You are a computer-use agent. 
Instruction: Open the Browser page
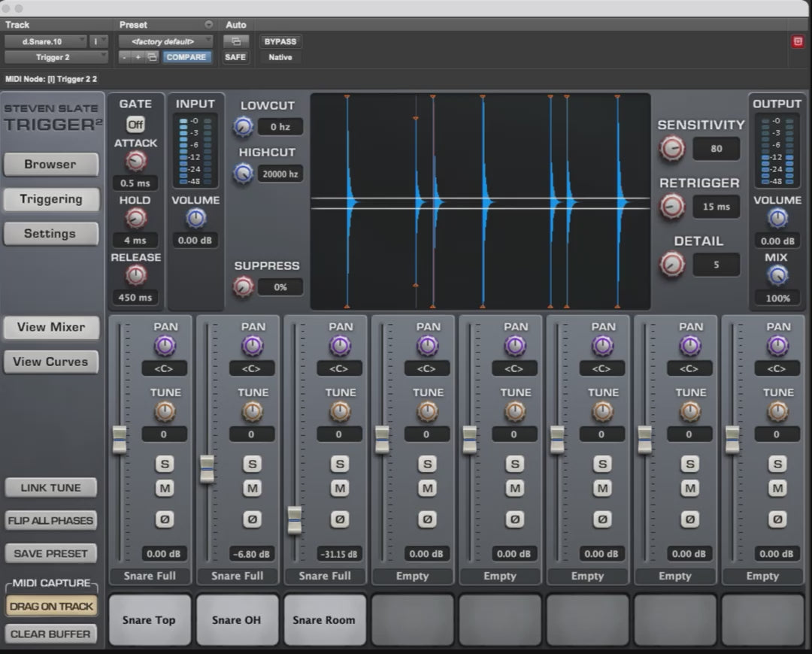(x=51, y=164)
